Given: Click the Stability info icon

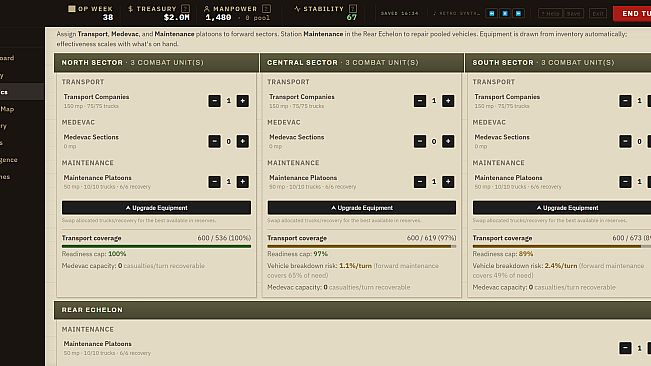Looking at the screenshot, I should coord(353,8).
